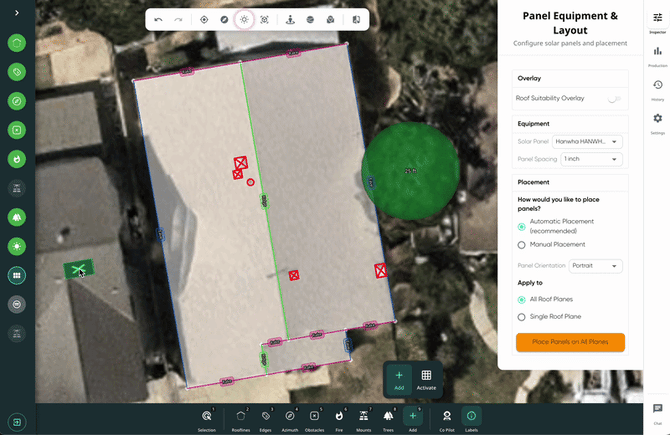Open the Solar Panel dropdown

pyautogui.click(x=587, y=142)
